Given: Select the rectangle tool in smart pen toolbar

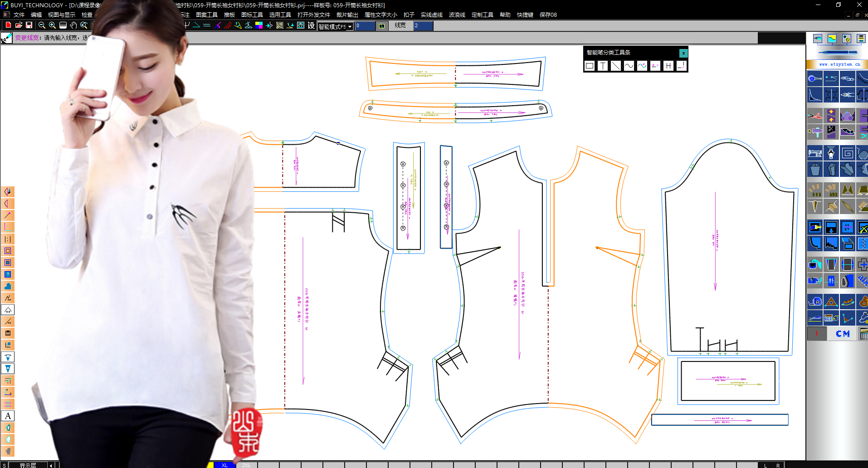Looking at the screenshot, I should coord(590,66).
